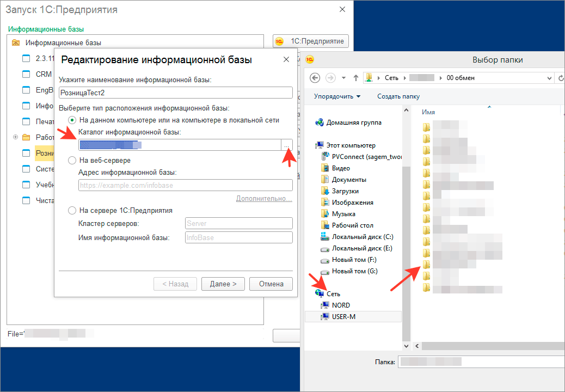This screenshot has height=392, width=565.
Task: Click the 'Систе' infobase icon
Action: (26, 169)
